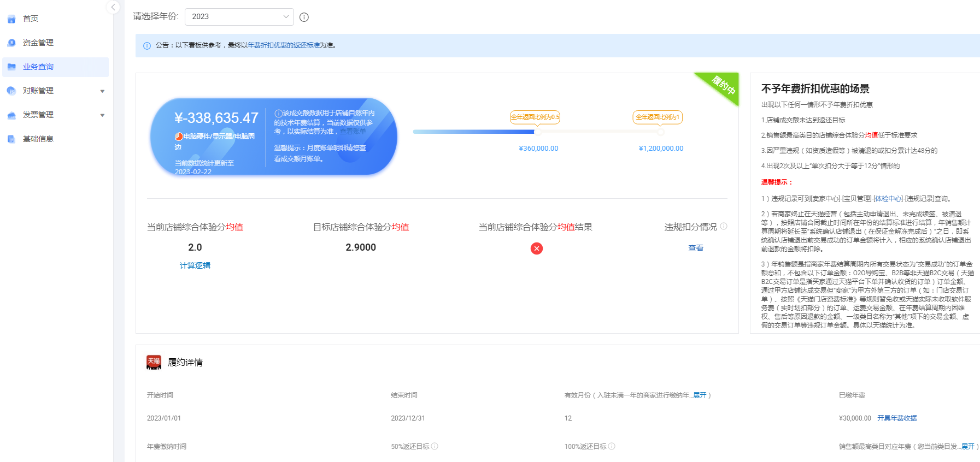
Task: Click the ¥360,000.00 target value
Action: coord(538,149)
